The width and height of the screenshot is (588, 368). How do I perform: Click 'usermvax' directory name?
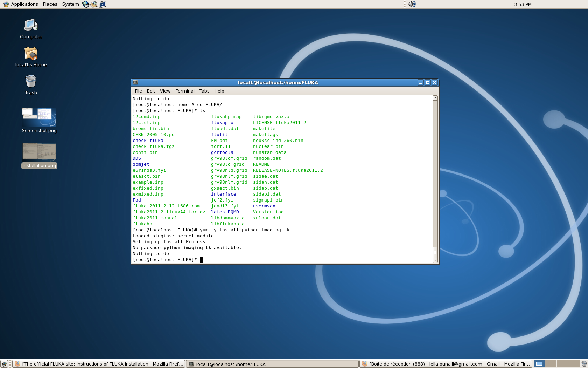(264, 206)
